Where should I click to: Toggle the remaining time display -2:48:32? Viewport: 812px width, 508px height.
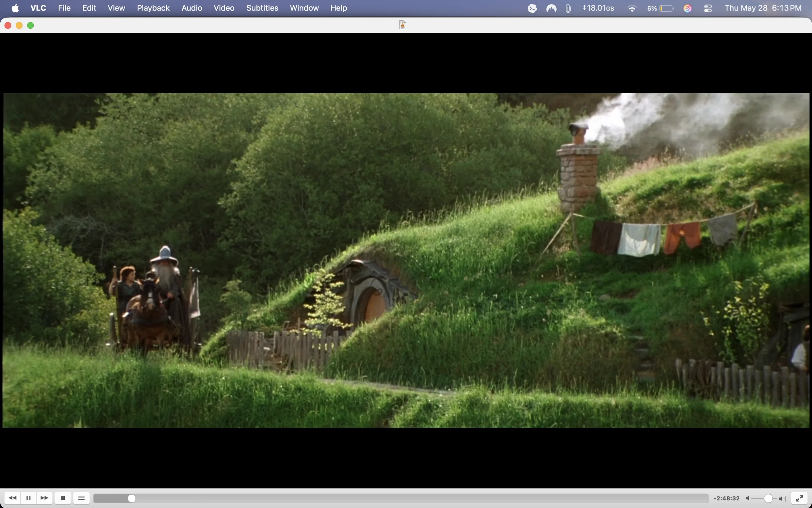point(726,498)
